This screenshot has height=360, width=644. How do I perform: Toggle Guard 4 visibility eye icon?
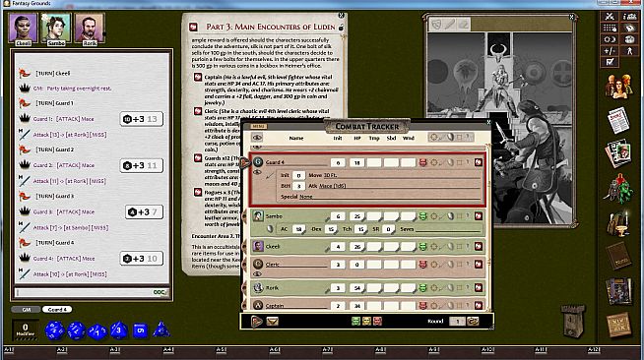pos(257,172)
